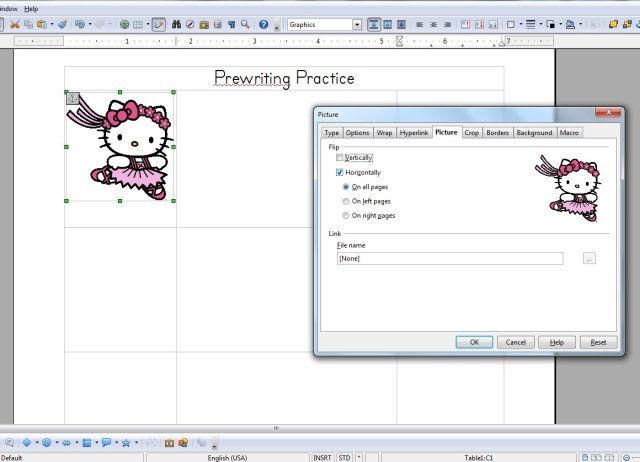Image resolution: width=640 pixels, height=462 pixels.
Task: Select Wrap Off icon
Action: pyautogui.click(x=373, y=24)
